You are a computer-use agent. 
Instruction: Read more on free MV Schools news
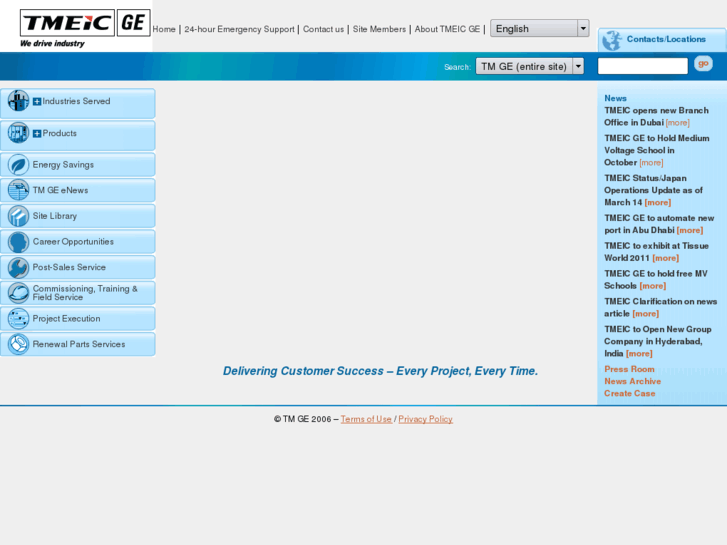(x=653, y=286)
